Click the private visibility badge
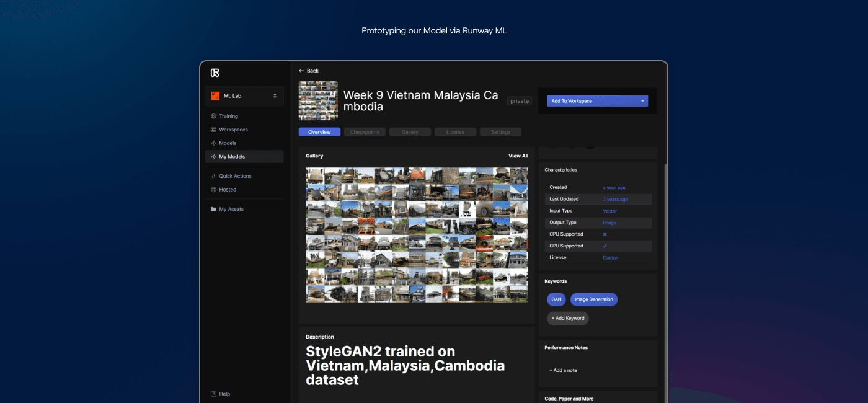Screen dimensions: 868x403 [520, 101]
